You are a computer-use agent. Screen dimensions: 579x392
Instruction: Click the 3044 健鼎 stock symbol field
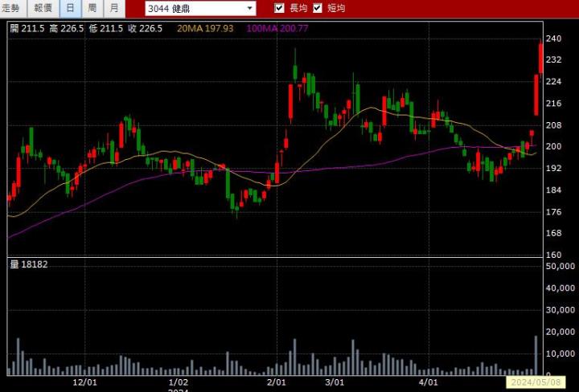pos(193,8)
